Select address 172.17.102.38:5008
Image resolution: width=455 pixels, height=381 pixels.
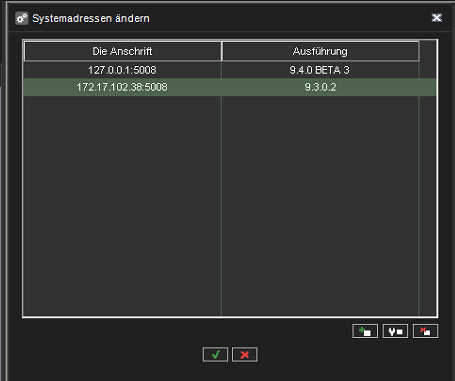click(122, 87)
